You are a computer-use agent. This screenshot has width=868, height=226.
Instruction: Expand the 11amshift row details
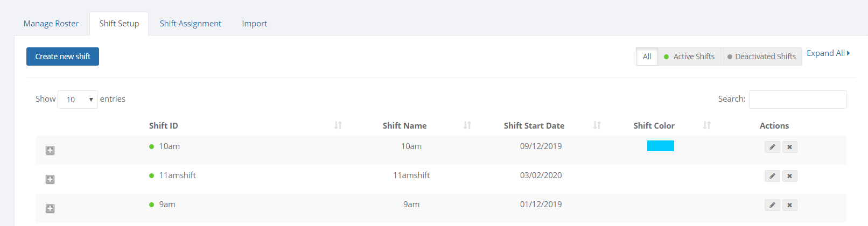tap(50, 179)
